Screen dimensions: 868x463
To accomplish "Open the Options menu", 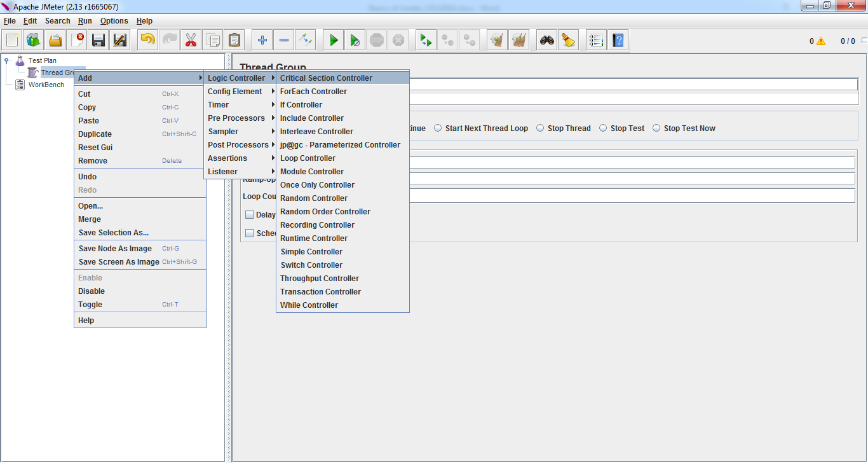I will (x=114, y=21).
